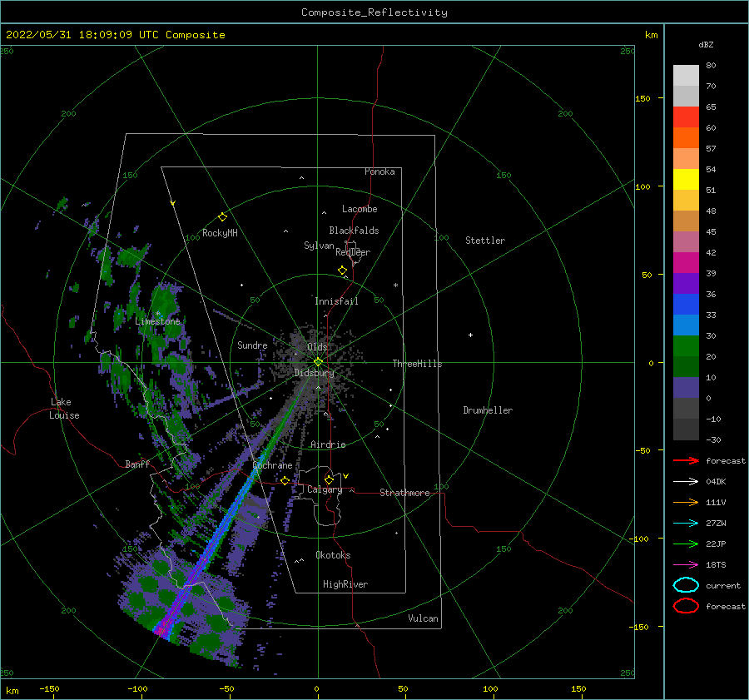Click the Strathmore label

[x=404, y=493]
